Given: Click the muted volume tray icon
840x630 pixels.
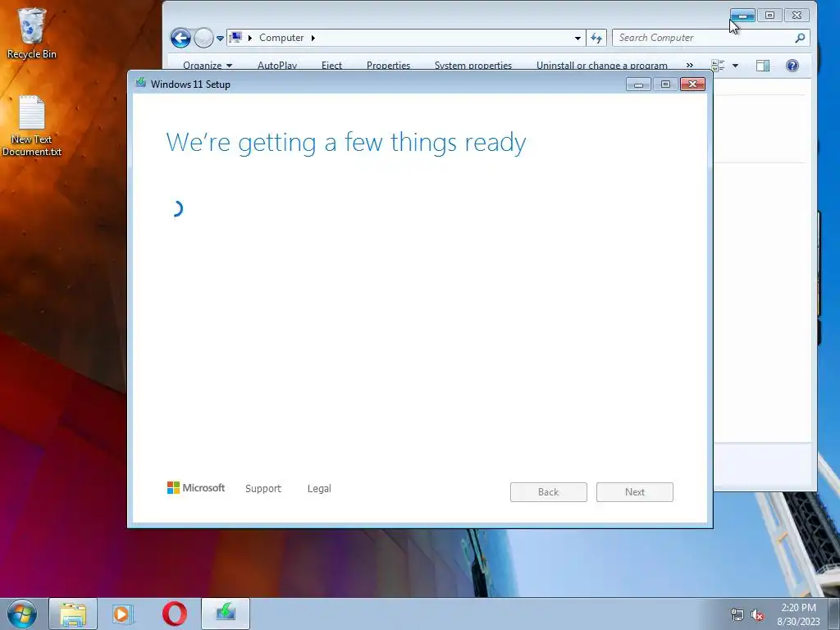Looking at the screenshot, I should 757,615.
